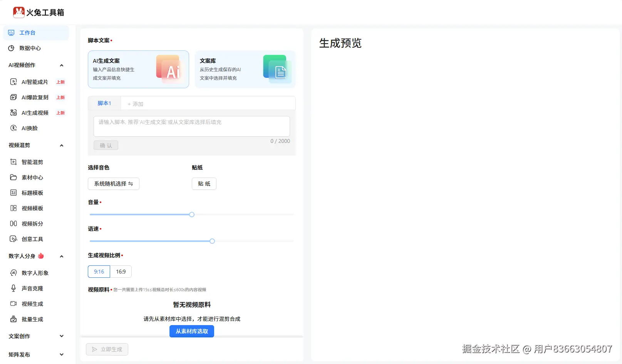Screen dimensions: 622x364
Task: Expand the 文案创作 section chevron
Action: click(x=62, y=336)
